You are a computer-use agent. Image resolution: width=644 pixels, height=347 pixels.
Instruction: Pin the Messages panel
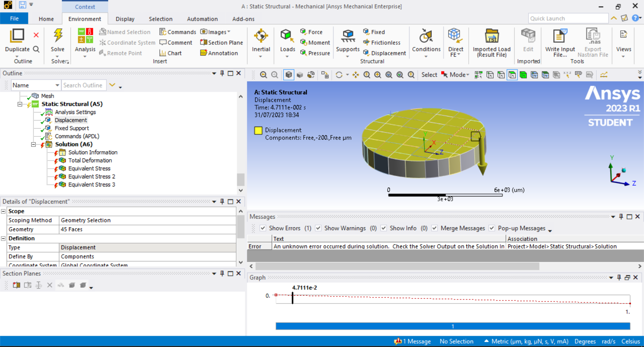[621, 217]
